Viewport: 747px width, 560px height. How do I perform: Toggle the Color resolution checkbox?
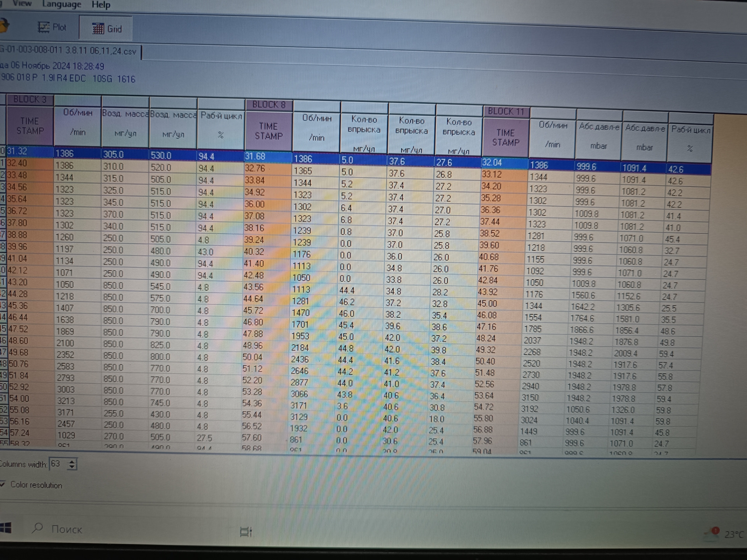[3, 484]
